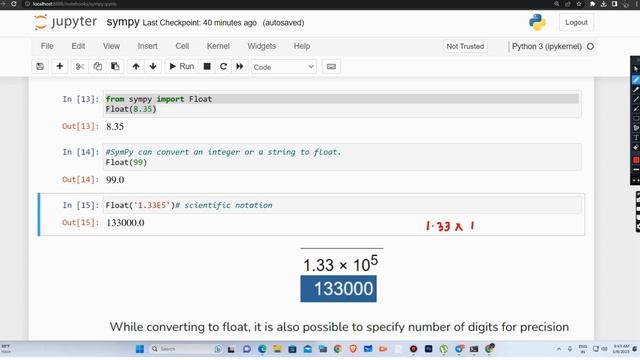
Task: Rename notebook by clicking sympy title
Action: coord(123,22)
